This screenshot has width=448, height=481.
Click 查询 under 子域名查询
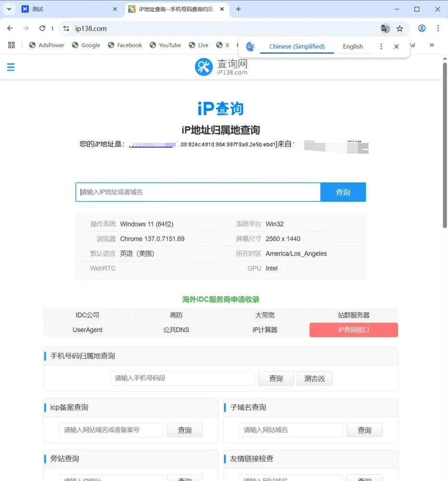click(364, 430)
